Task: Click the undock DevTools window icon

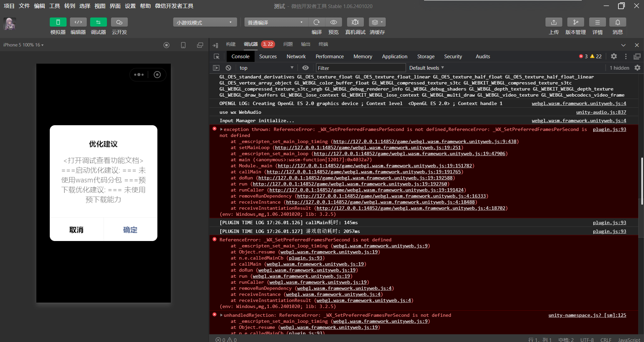Action: coord(637,57)
